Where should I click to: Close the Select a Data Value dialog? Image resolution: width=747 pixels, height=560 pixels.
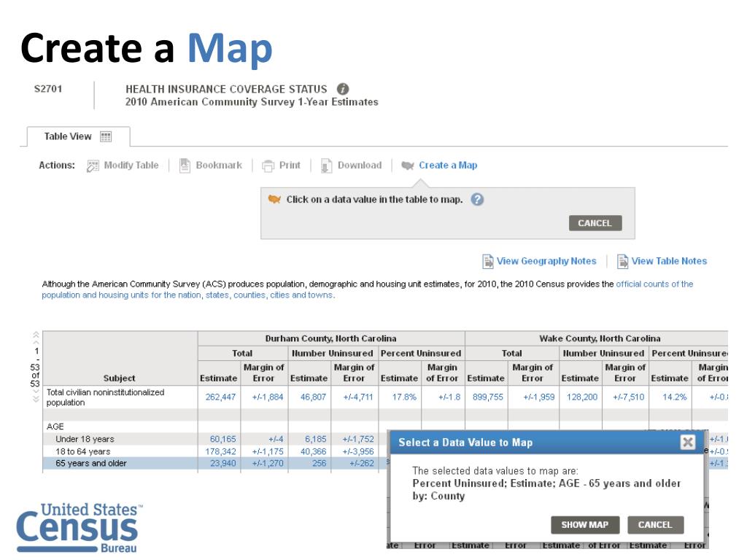coord(686,443)
